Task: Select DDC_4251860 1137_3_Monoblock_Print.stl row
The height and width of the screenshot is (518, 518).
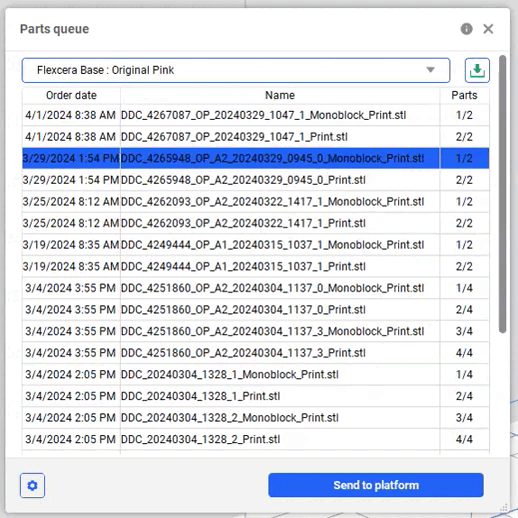Action: point(256,331)
